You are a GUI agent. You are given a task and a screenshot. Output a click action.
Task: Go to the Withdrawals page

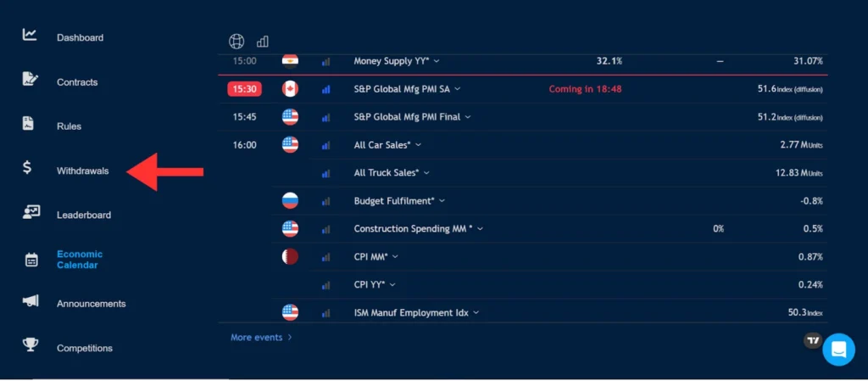click(x=82, y=171)
